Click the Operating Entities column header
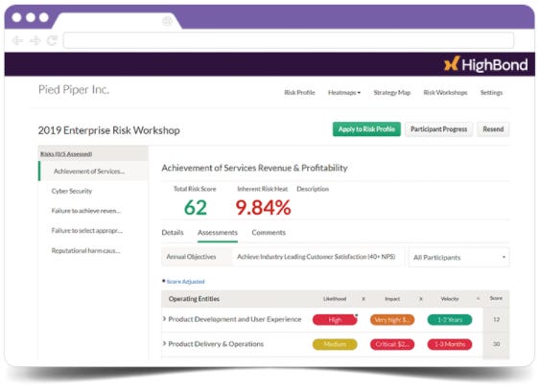The image size is (540, 392). pos(194,299)
